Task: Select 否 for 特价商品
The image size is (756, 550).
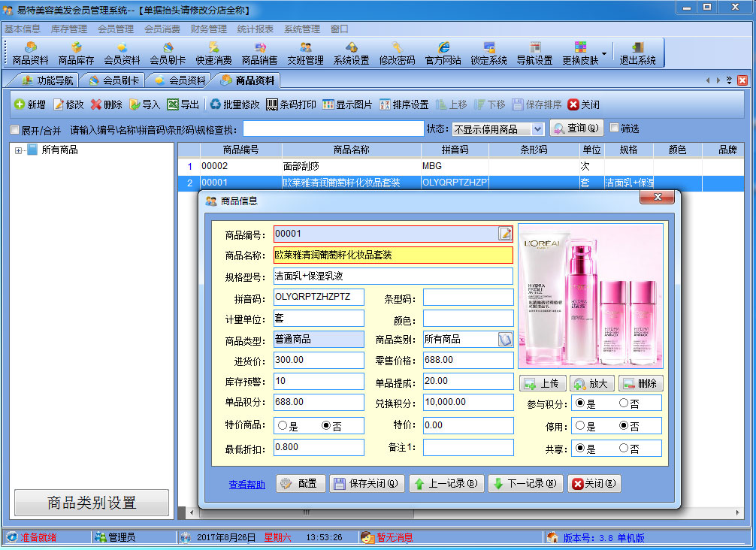Action: coord(326,425)
